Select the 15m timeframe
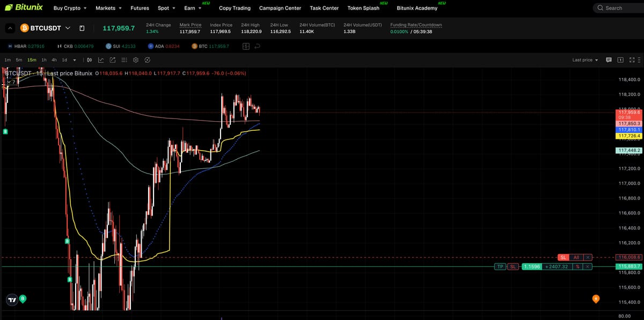This screenshot has width=644, height=320. (x=32, y=60)
